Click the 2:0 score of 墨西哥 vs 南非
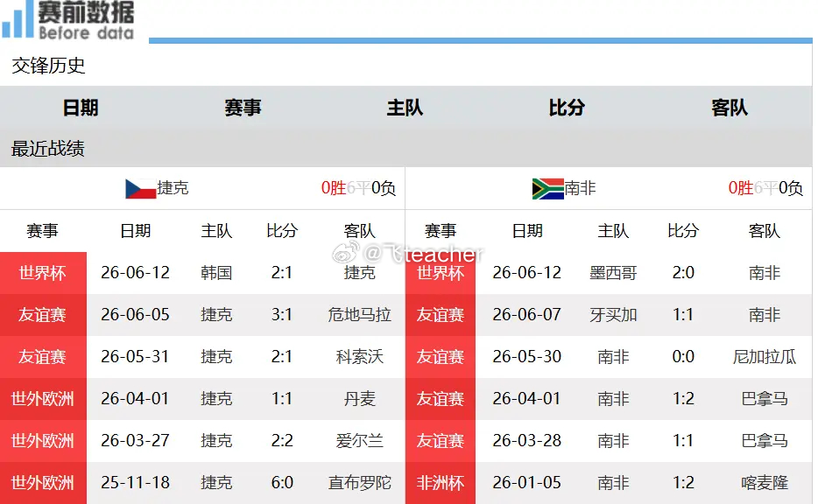 pyautogui.click(x=683, y=273)
